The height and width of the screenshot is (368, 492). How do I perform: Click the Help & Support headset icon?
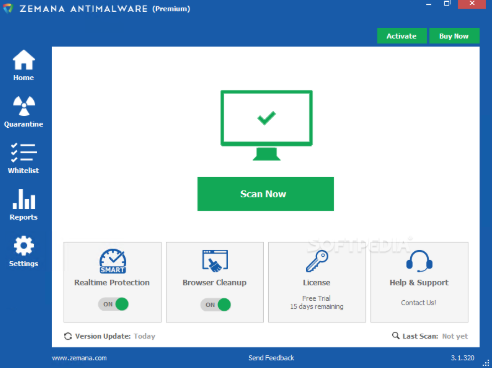[x=419, y=261]
